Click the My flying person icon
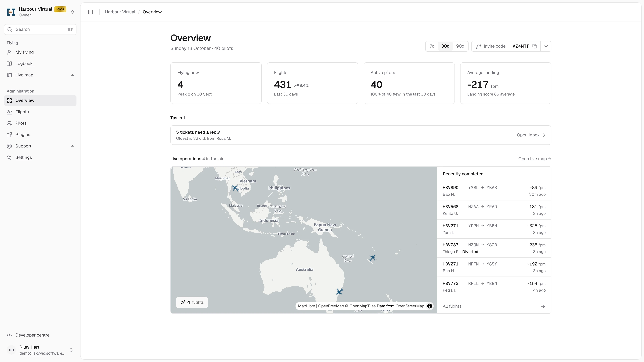The width and height of the screenshot is (644, 362). tap(10, 52)
